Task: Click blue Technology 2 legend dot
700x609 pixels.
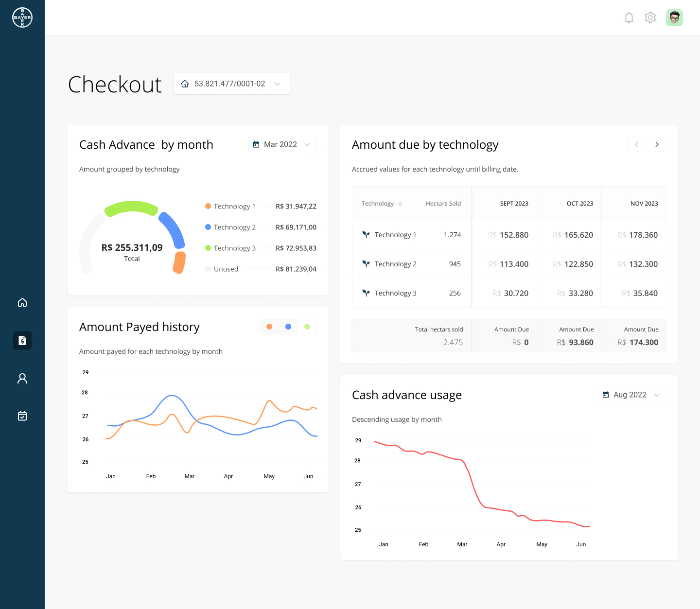Action: (x=208, y=227)
